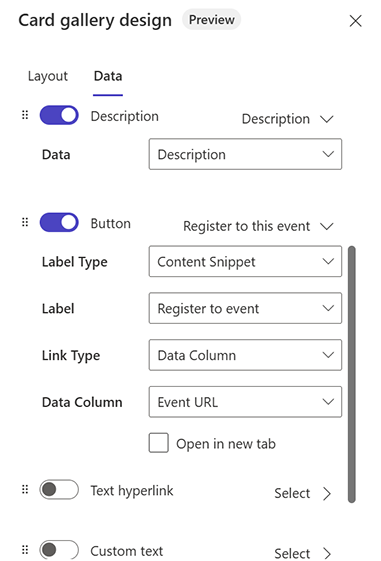Open the Link Type Data Column dropdown
The width and height of the screenshot is (381, 561).
point(245,355)
